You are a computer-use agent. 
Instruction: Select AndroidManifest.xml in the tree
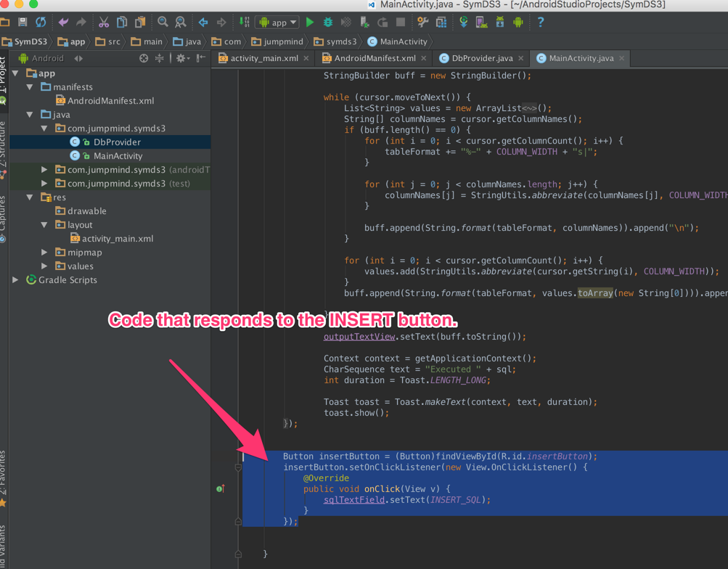[110, 101]
